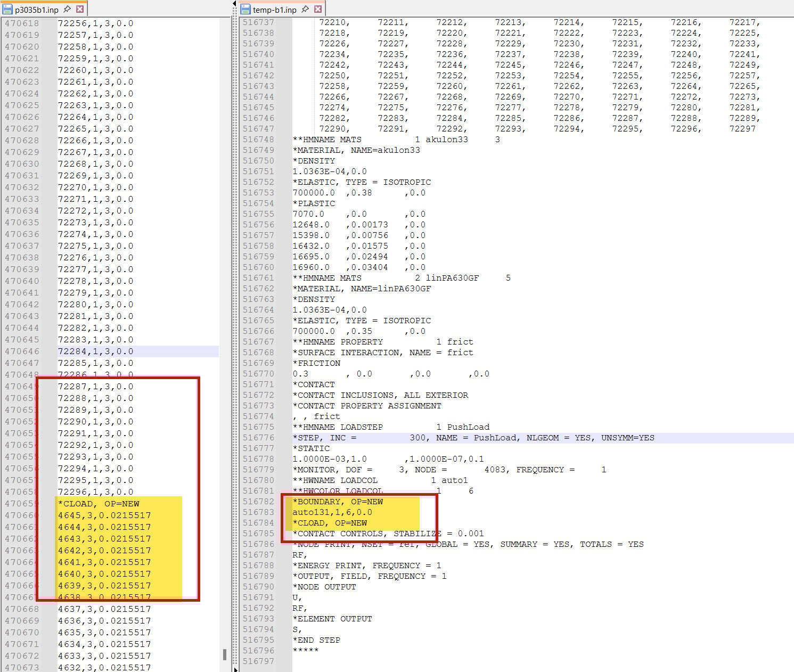Click line number 470646 in left pane
Screen dimensions: 794x672
22,351
